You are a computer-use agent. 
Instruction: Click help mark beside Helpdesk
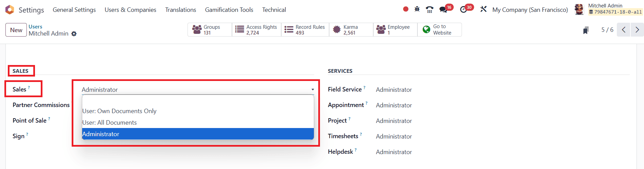(356, 150)
